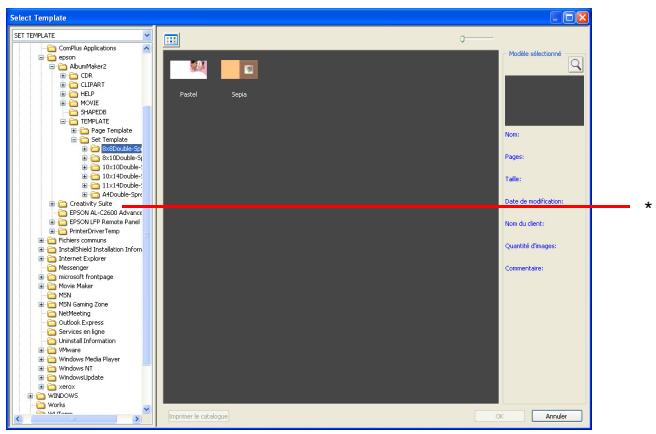Viewport: 656px width, 434px height.
Task: Select InstallShield Installation Information folder
Action: [x=100, y=249]
